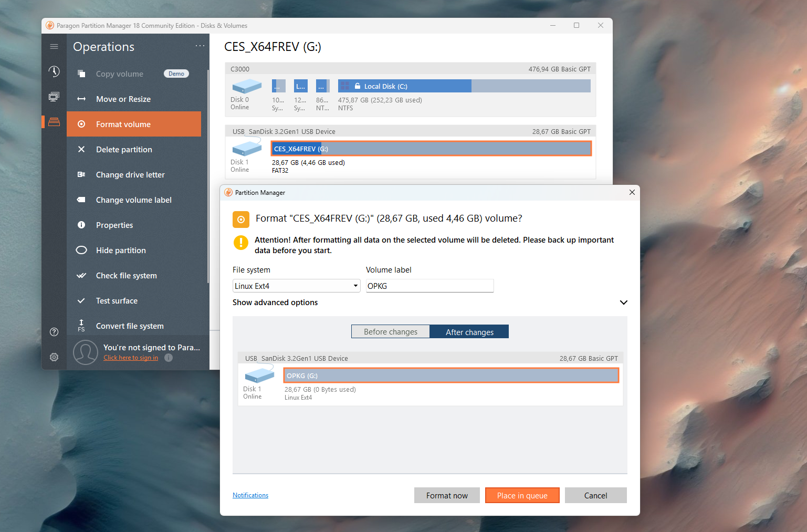
Task: Click the '28,67 GB (4,46 GB used)' text
Action: (308, 163)
